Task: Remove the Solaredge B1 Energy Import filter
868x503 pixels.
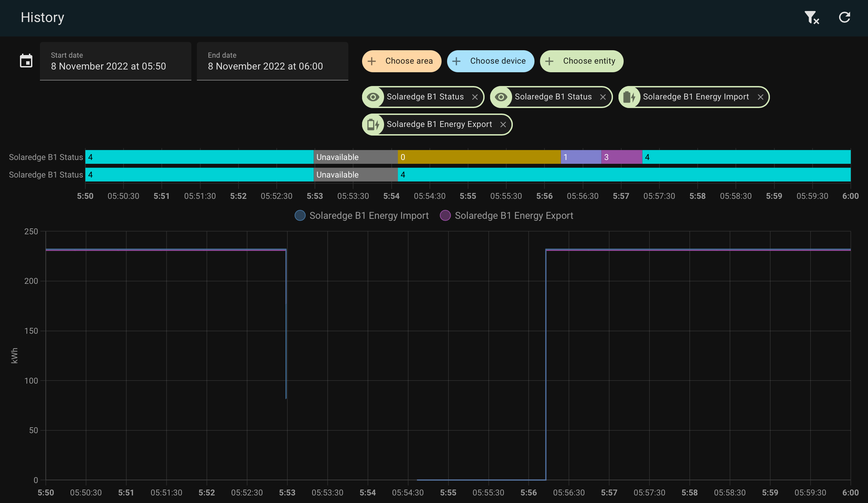Action: (x=760, y=97)
